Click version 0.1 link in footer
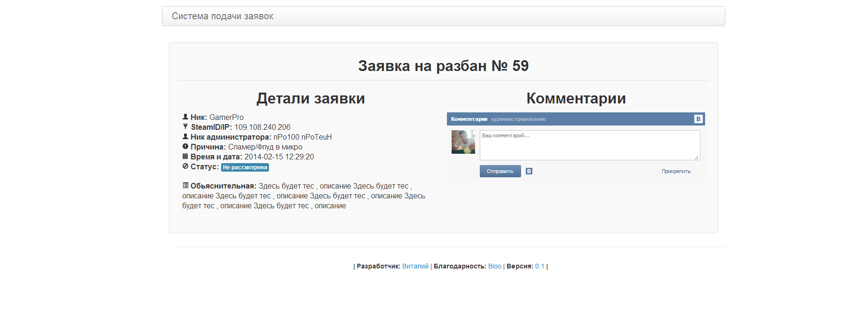This screenshot has width=868, height=323. 540,266
